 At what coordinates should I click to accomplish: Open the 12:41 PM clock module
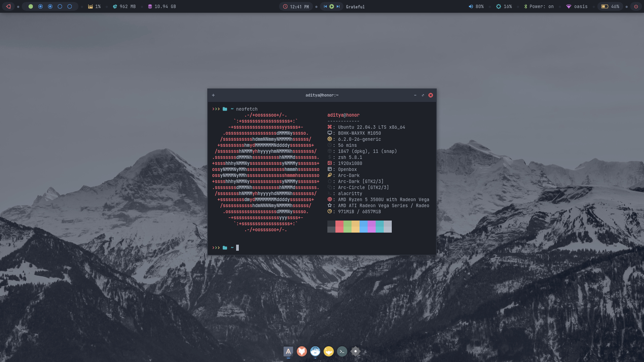(x=296, y=6)
